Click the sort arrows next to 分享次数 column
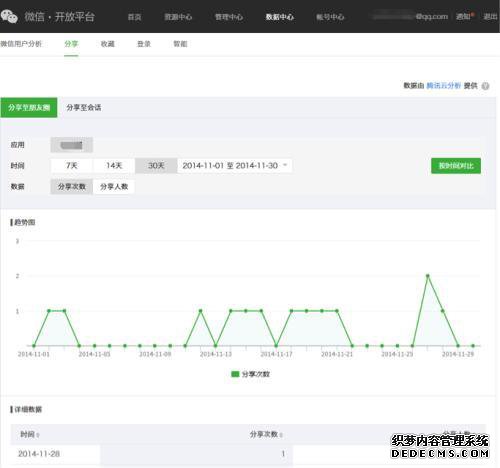 (281, 435)
